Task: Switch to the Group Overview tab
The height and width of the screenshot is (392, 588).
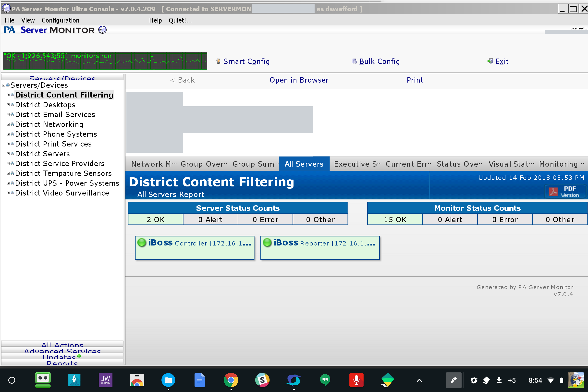Action: (204, 164)
